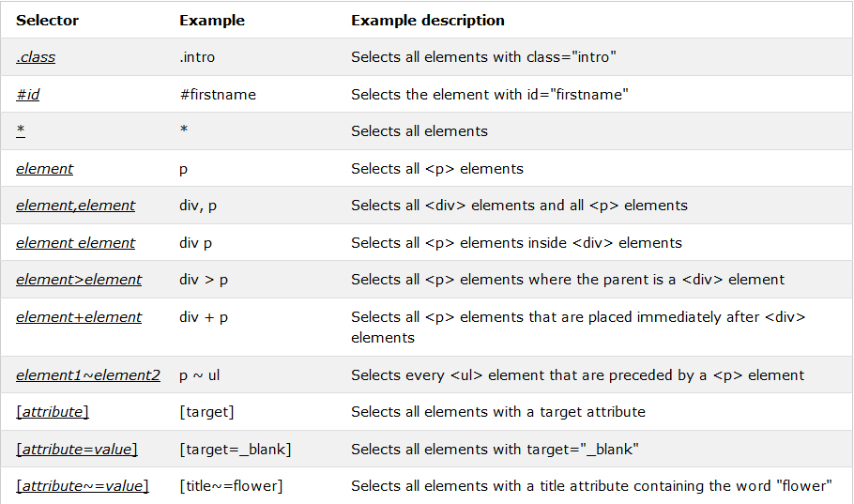The height and width of the screenshot is (504, 854).
Task: Click the [title~=flower] example text
Action: (x=231, y=486)
